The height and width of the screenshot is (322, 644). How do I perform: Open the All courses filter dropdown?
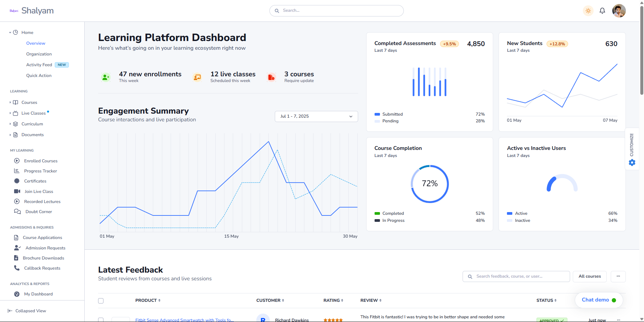(x=589, y=276)
